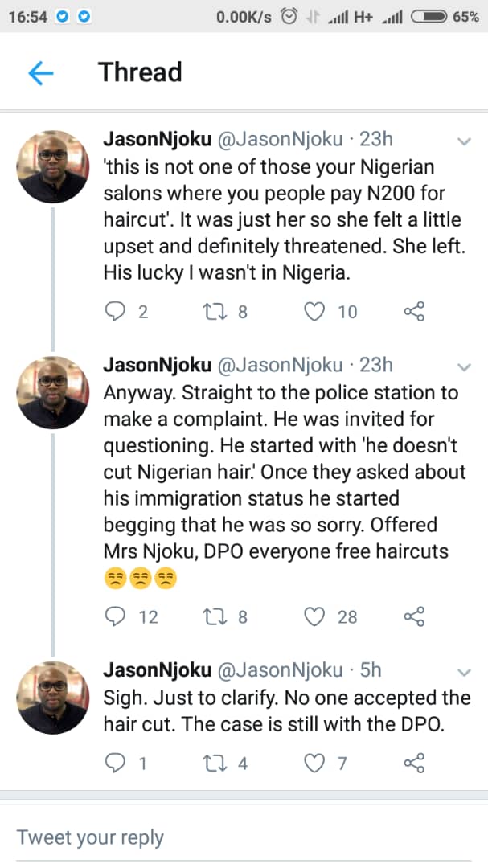Reply to the police station tweet
488x868 pixels.
click(117, 616)
